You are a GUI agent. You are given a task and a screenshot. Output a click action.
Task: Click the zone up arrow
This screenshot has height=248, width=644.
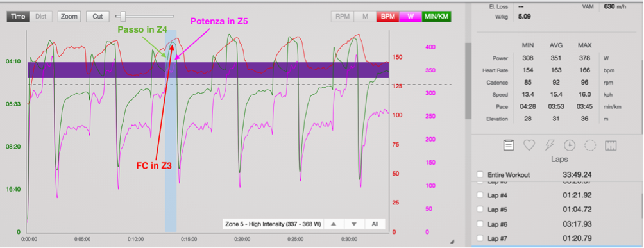tap(334, 224)
